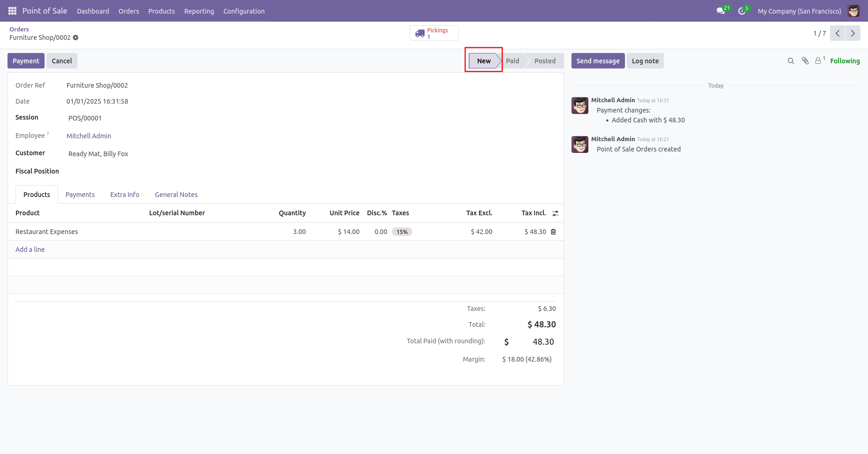
Task: Click the Payment button
Action: coord(26,61)
